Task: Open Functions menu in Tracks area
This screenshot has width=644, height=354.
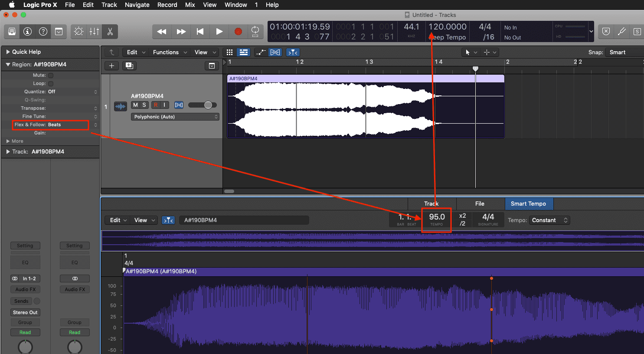Action: click(x=170, y=52)
